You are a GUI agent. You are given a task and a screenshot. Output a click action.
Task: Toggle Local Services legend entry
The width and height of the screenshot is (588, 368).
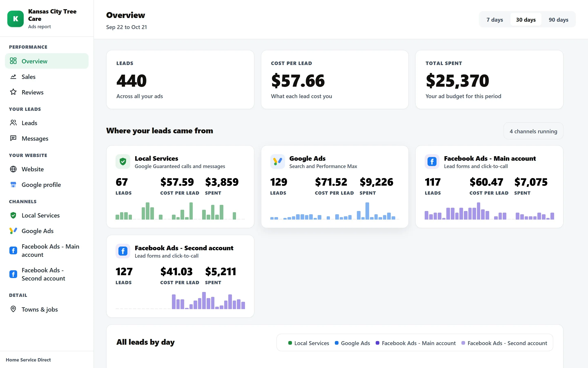pyautogui.click(x=308, y=343)
